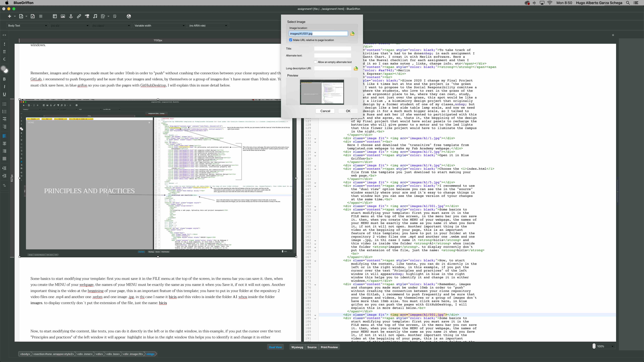Screen dimensions: 644x362
Task: Click the insert table toolbar icon
Action: pos(55,16)
